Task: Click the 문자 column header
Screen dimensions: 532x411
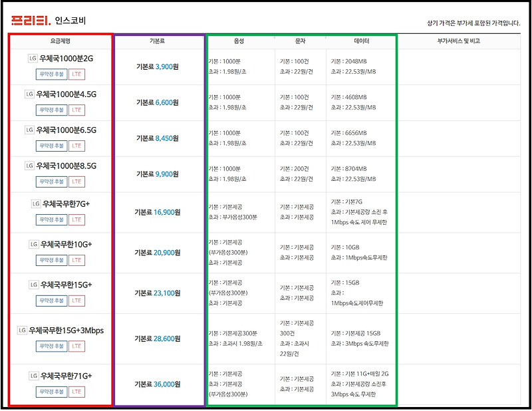Action: tap(301, 41)
